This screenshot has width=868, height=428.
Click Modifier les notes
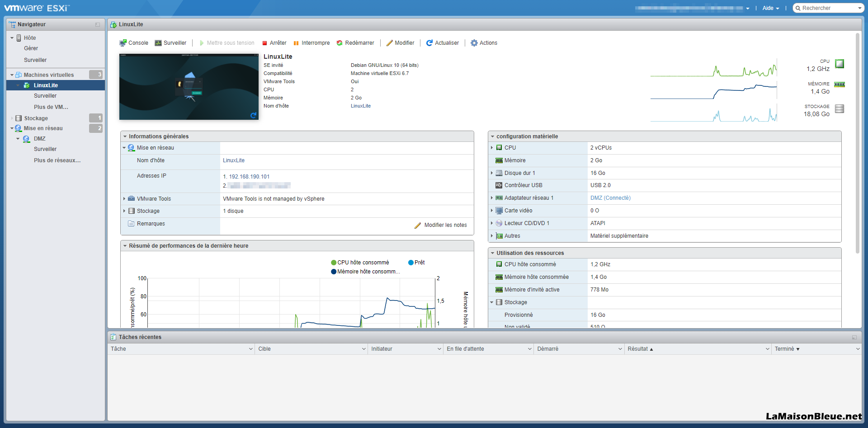(446, 225)
